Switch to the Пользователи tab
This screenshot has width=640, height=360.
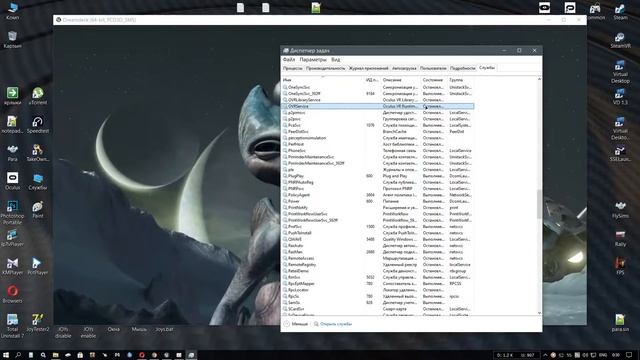[433, 68]
